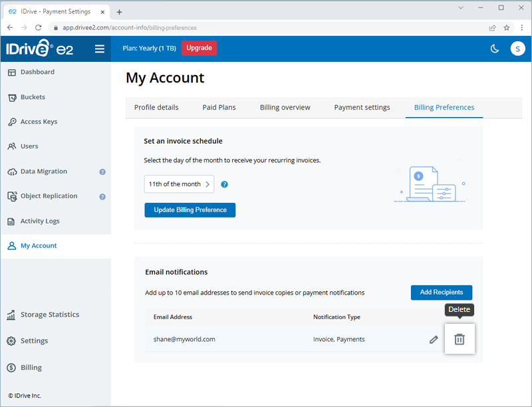
Task: Click the trash Delete icon for shane@myworld.com
Action: pos(459,339)
